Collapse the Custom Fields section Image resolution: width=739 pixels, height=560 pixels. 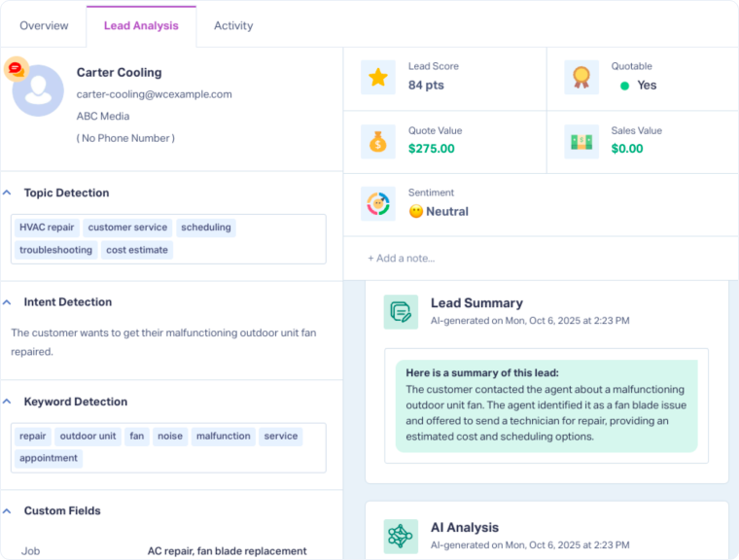click(x=7, y=511)
